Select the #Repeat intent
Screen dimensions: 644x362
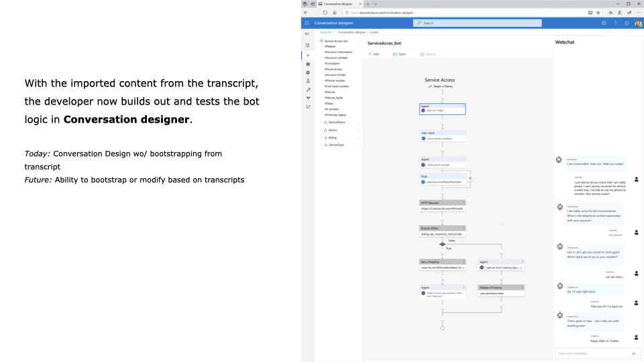[330, 46]
